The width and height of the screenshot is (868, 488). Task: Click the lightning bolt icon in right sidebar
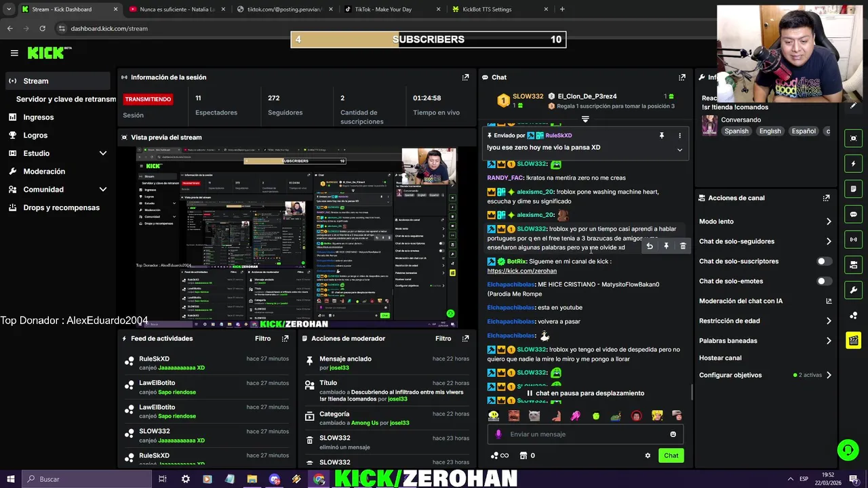(853, 163)
